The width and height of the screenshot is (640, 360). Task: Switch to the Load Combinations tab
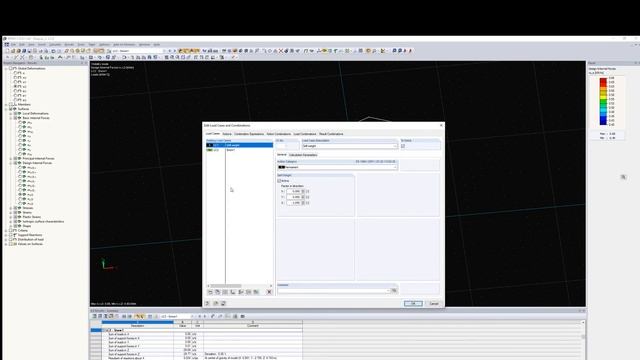click(305, 134)
